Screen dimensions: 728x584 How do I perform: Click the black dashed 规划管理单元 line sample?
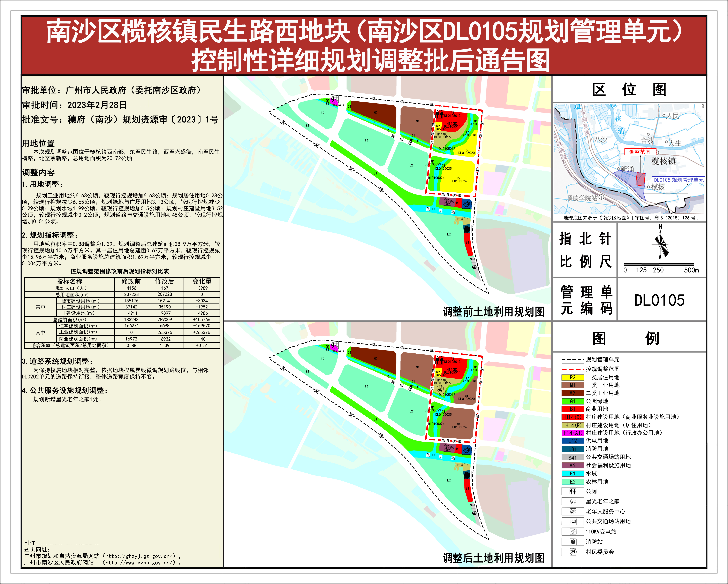click(573, 360)
